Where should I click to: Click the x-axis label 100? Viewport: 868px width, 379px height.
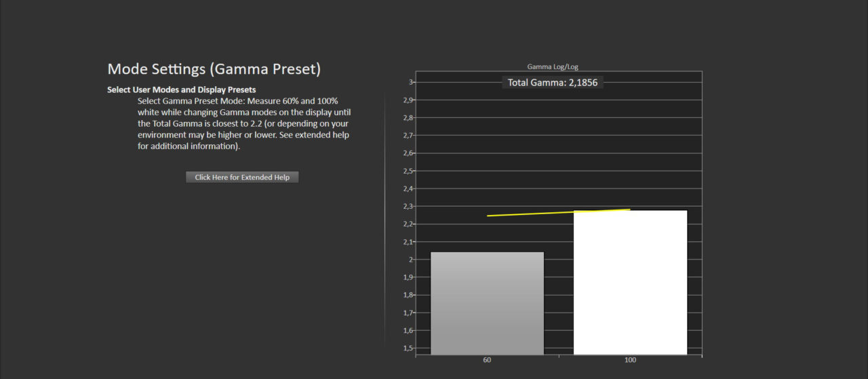(x=630, y=360)
